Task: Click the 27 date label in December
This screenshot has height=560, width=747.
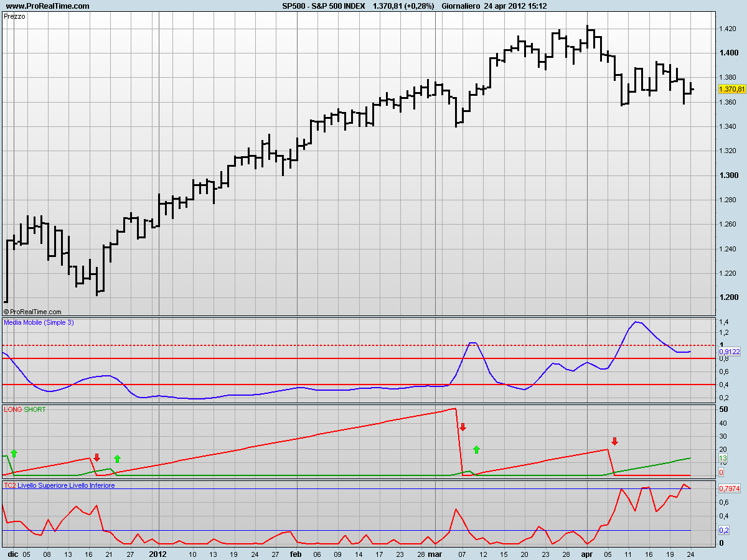Action: pos(131,553)
